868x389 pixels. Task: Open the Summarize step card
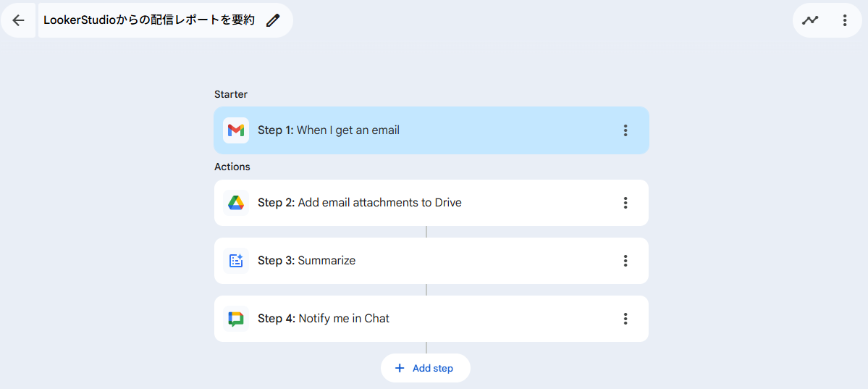point(326,261)
